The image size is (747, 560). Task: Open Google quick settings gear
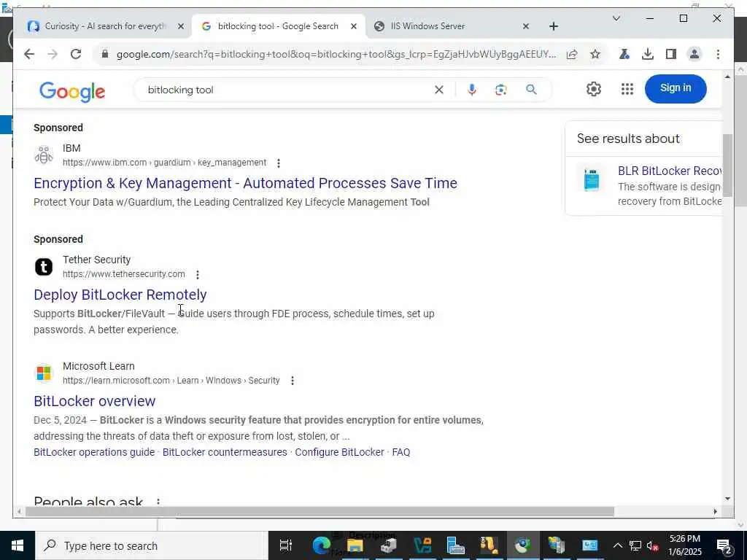(594, 89)
